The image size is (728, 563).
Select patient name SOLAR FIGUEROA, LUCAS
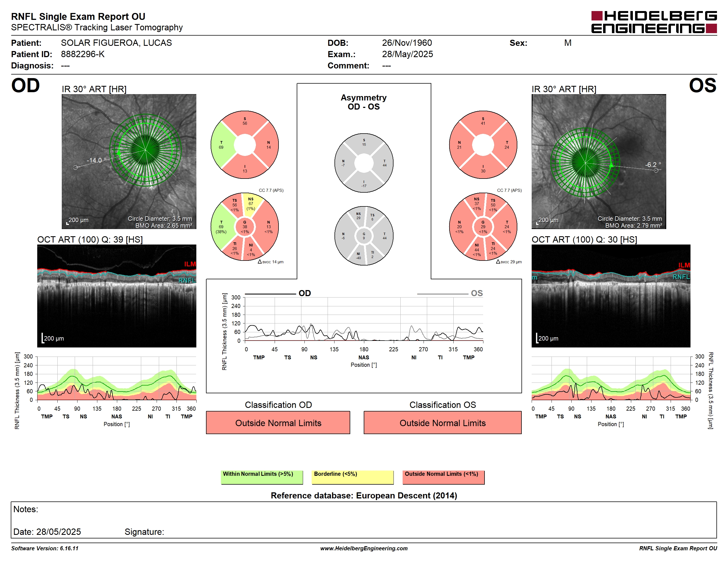pos(116,43)
